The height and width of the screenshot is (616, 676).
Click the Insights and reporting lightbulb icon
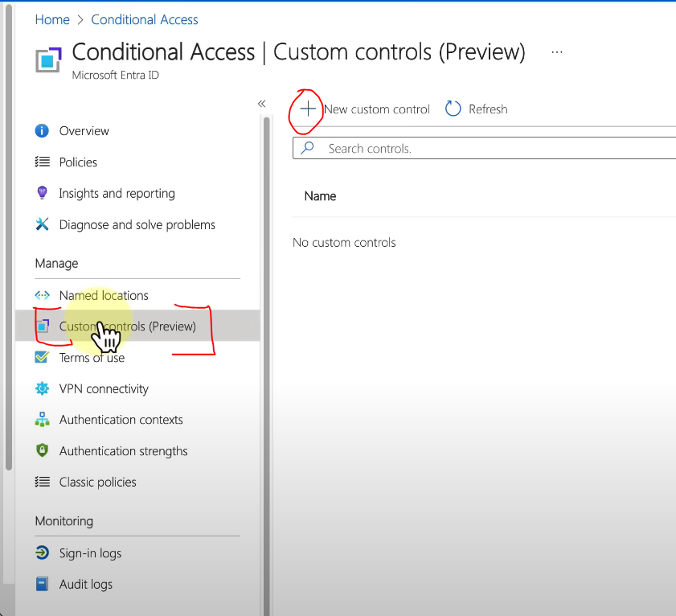43,193
